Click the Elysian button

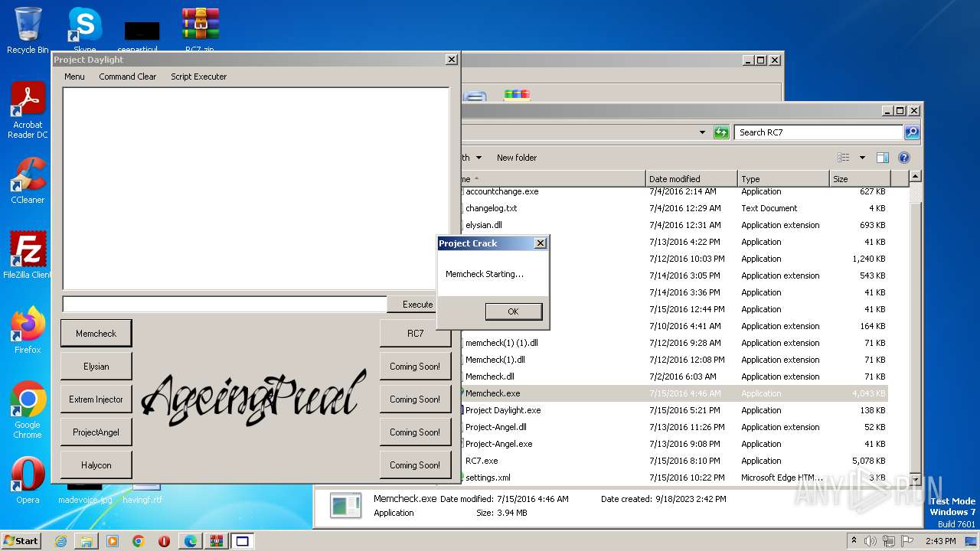[x=96, y=367]
